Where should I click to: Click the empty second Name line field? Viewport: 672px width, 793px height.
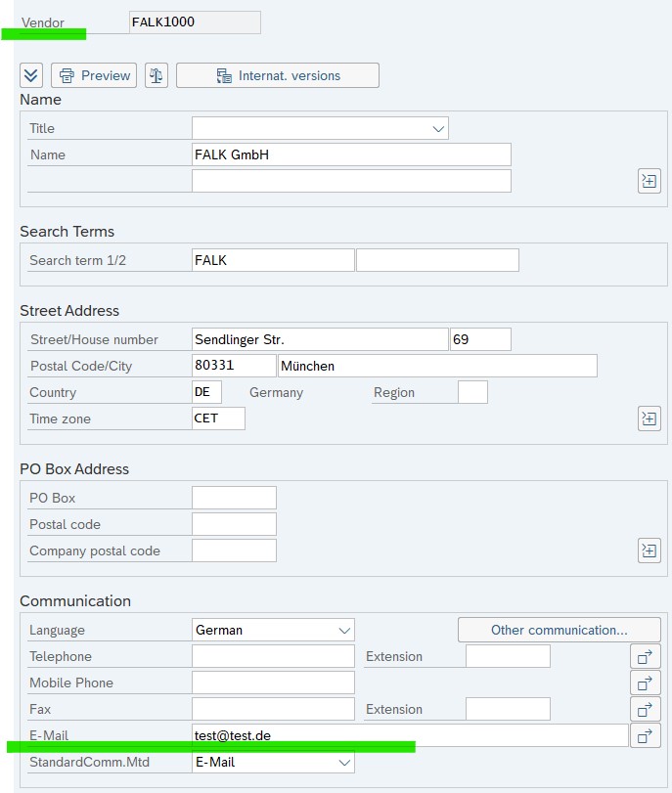pyautogui.click(x=351, y=181)
